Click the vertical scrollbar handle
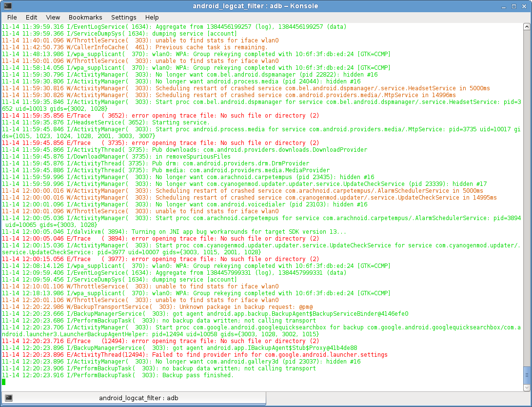532x407 pixels. coord(526,375)
